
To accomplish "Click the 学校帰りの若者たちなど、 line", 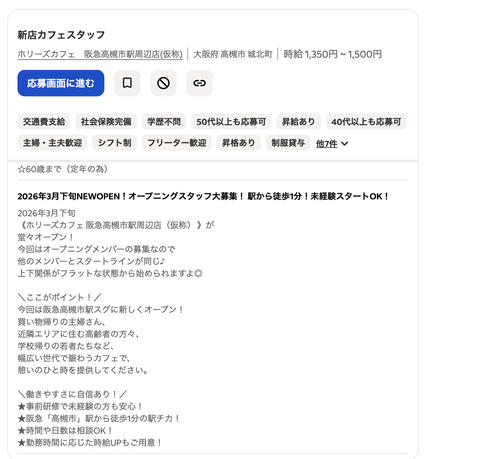I will tap(66, 346).
